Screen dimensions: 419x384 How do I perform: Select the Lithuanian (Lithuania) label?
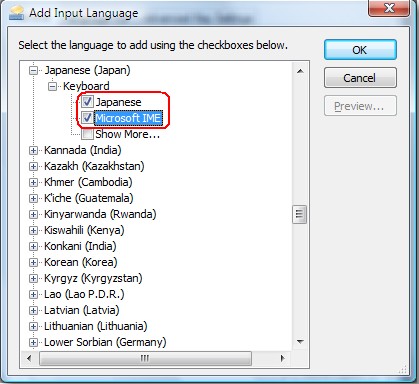pos(96,326)
